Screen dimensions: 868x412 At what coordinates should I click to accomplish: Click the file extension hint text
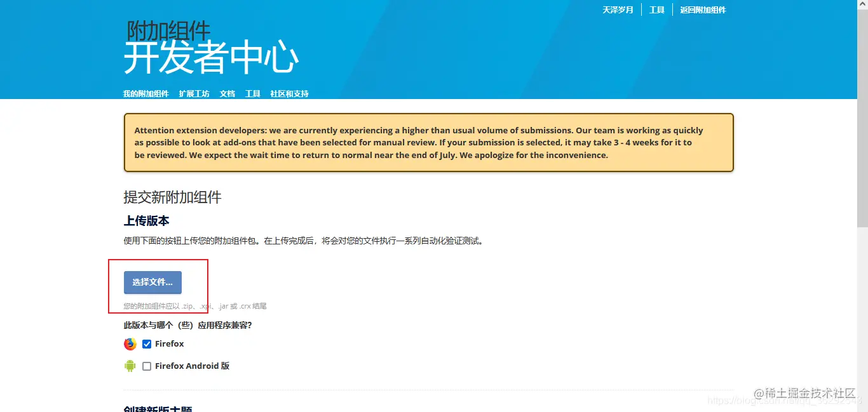[195, 306]
